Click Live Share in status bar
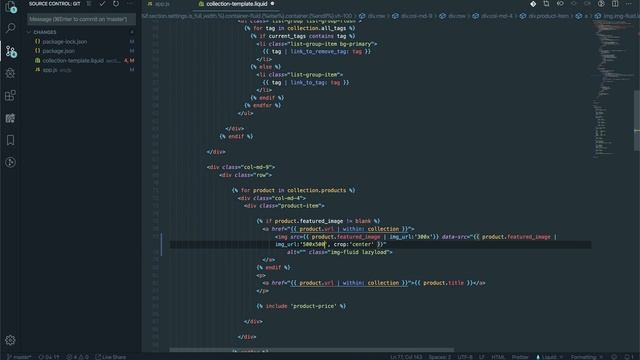640x360 pixels. pyautogui.click(x=111, y=357)
